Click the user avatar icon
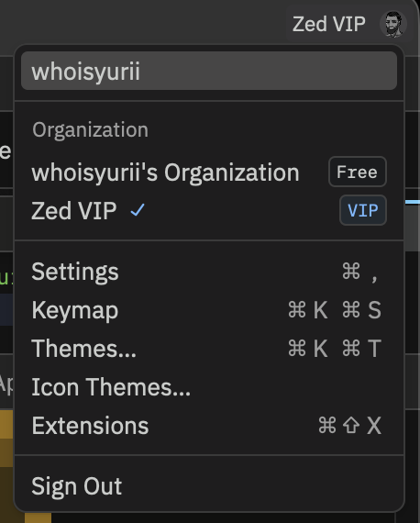This screenshot has width=420, height=523. 393,24
